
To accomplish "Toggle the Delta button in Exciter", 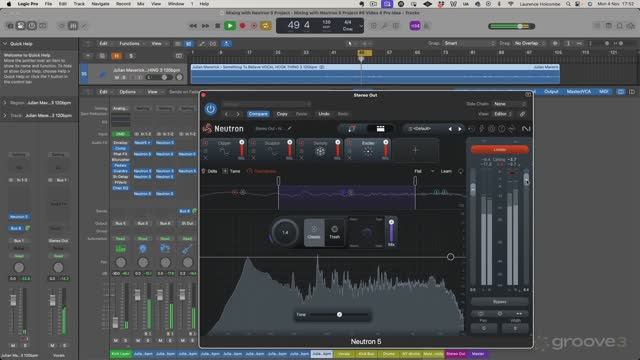I will tap(210, 171).
